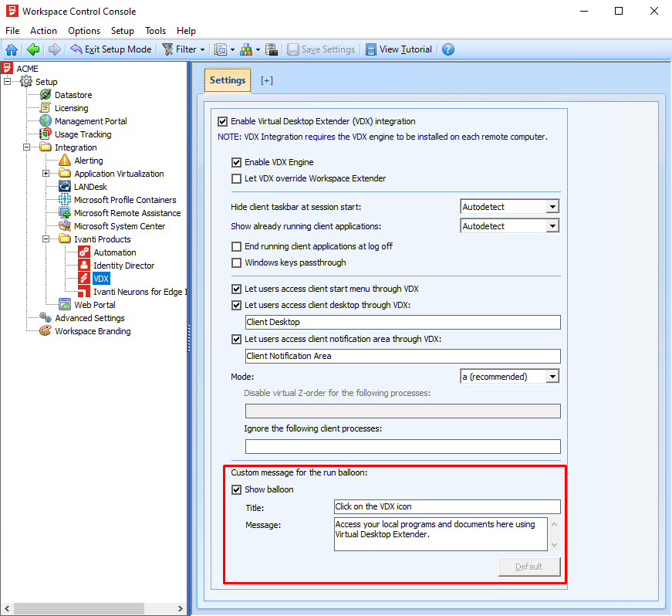Open the File menu
The height and width of the screenshot is (616, 672).
click(12, 31)
